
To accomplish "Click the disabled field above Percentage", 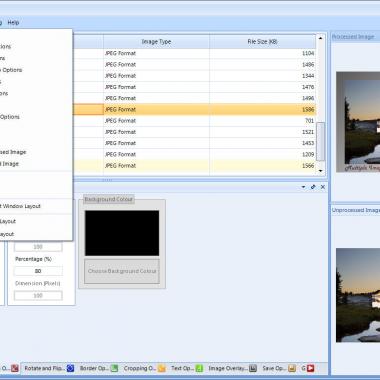I will [x=38, y=247].
